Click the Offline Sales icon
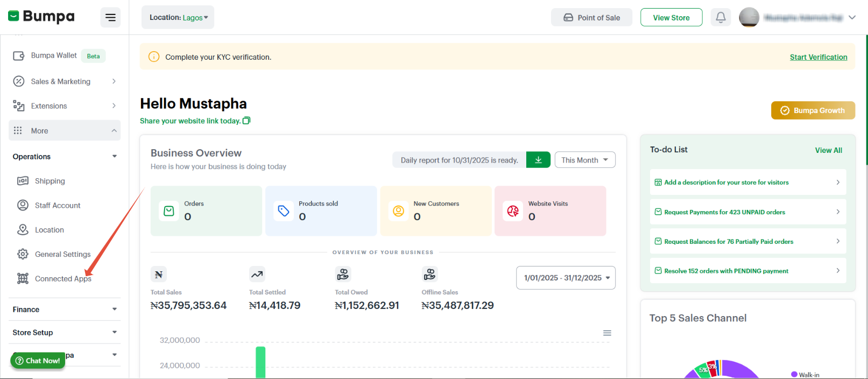This screenshot has height=379, width=868. [429, 275]
